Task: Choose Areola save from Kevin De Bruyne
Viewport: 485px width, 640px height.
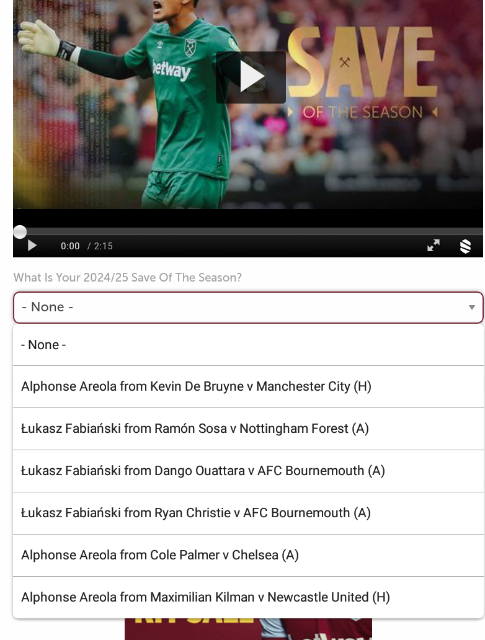Action: coord(248,387)
